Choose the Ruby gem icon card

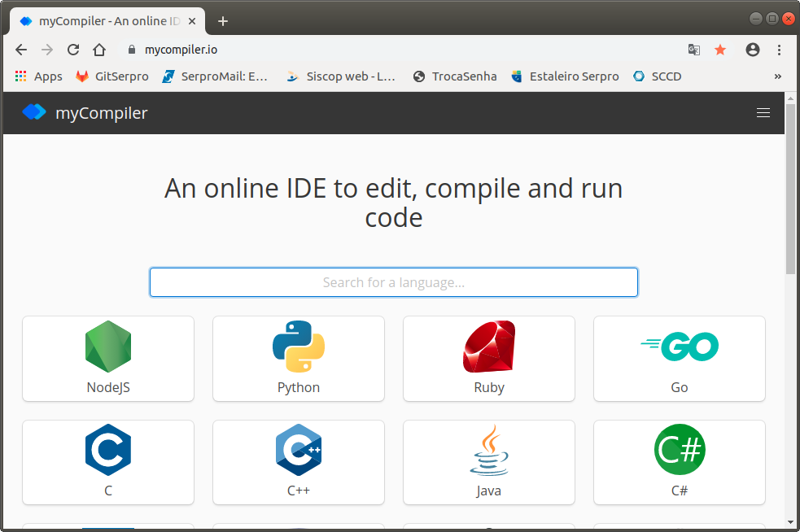pyautogui.click(x=489, y=359)
